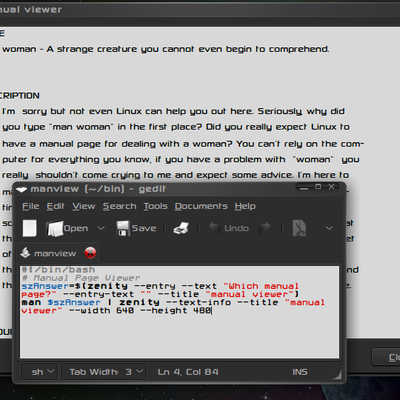400x400 pixels.
Task: Click the gedit window menu icon in the title bar
Action: pyautogui.click(x=21, y=189)
